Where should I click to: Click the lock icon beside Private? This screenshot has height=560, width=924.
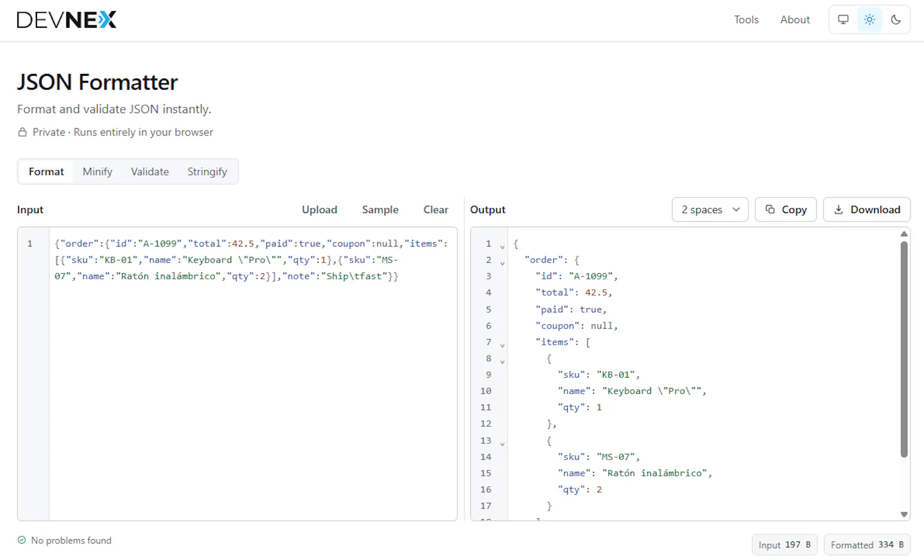click(22, 132)
